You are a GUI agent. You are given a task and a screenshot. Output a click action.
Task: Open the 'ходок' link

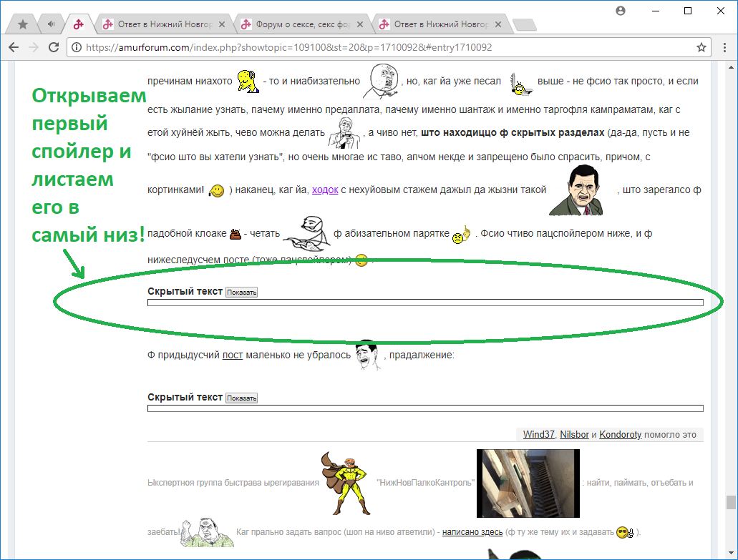coord(325,190)
